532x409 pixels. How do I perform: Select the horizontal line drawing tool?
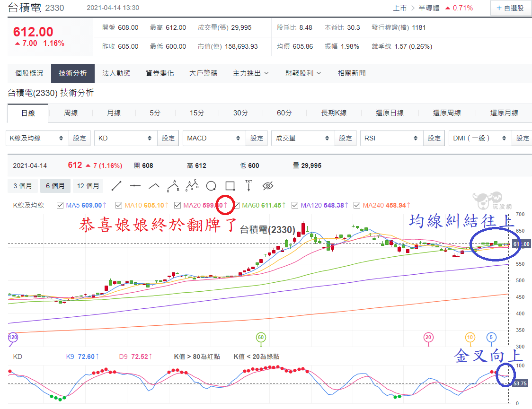[x=135, y=186]
